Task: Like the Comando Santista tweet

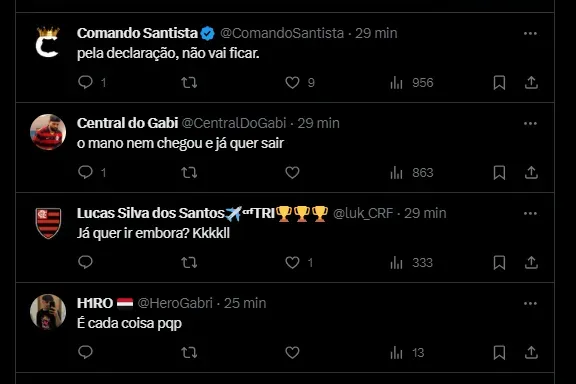Action: [x=292, y=82]
